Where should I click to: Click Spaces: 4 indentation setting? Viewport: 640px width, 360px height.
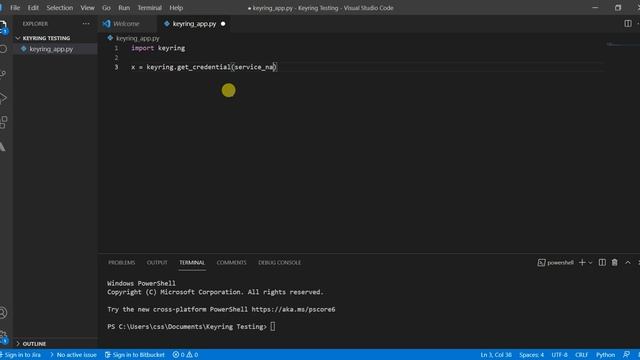[x=531, y=355]
